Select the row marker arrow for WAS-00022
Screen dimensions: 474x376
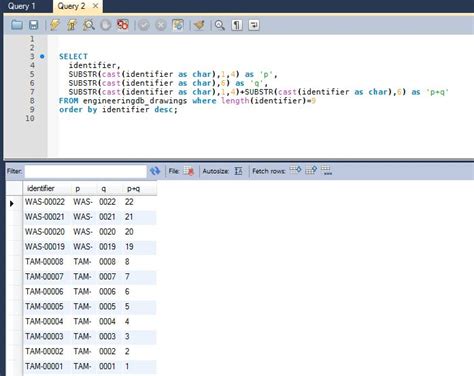click(12, 203)
